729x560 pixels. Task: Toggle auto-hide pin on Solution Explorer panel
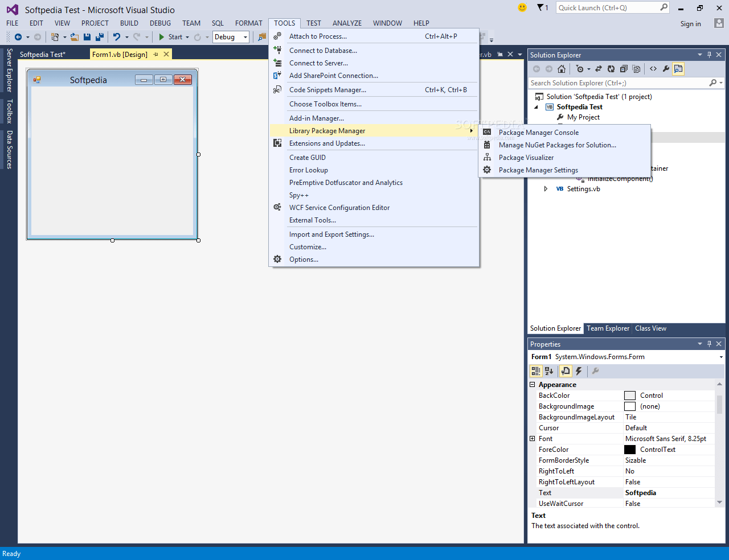(x=709, y=55)
